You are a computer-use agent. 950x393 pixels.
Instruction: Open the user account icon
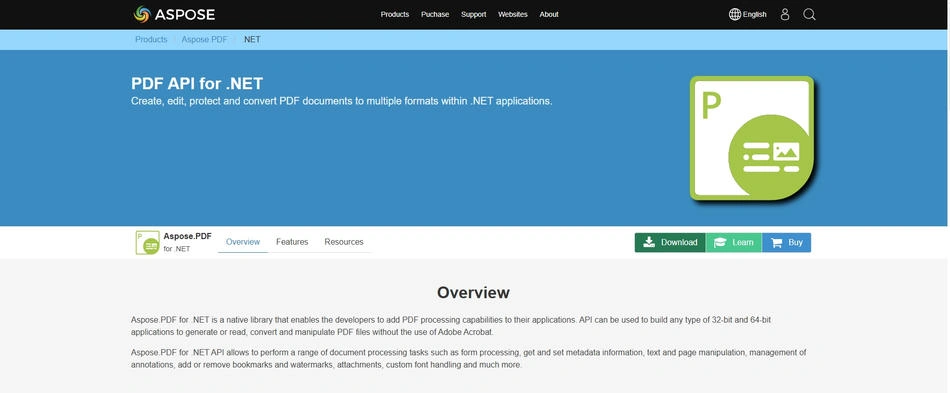tap(785, 15)
